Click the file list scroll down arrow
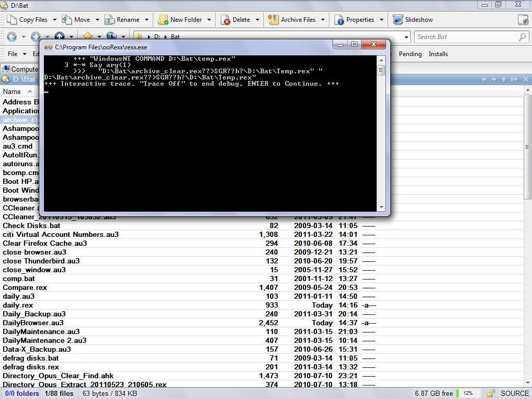 click(527, 383)
